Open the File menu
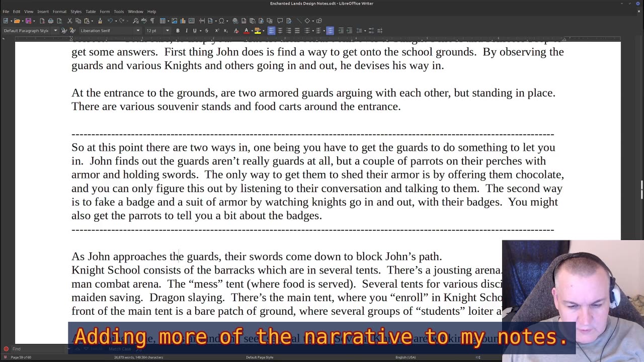Viewport: 644px width, 362px height. click(6, 11)
